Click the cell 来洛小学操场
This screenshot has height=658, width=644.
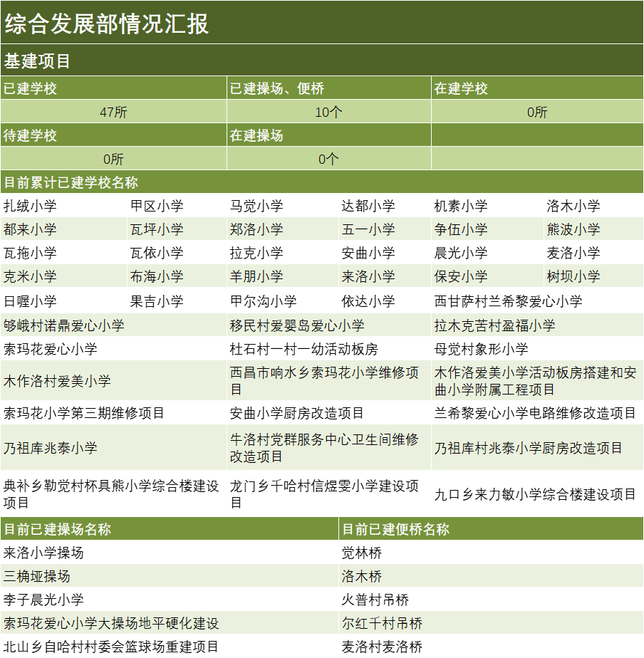169,552
